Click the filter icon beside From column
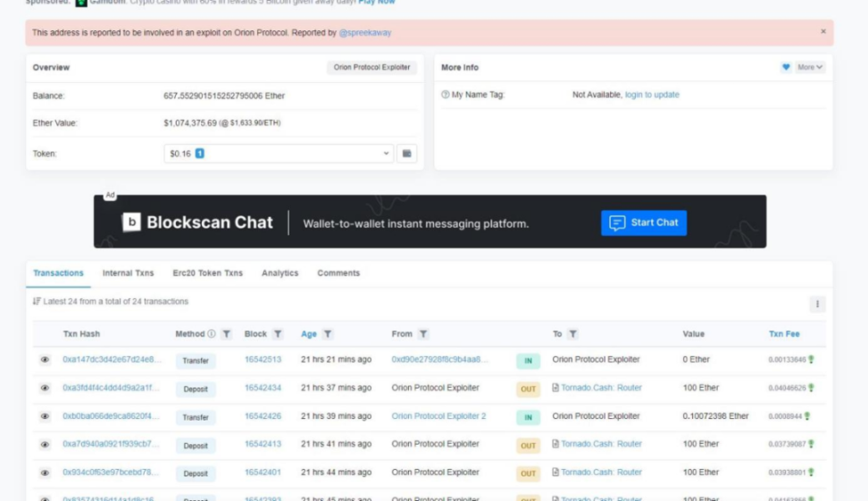Image resolution: width=868 pixels, height=501 pixels. point(423,334)
